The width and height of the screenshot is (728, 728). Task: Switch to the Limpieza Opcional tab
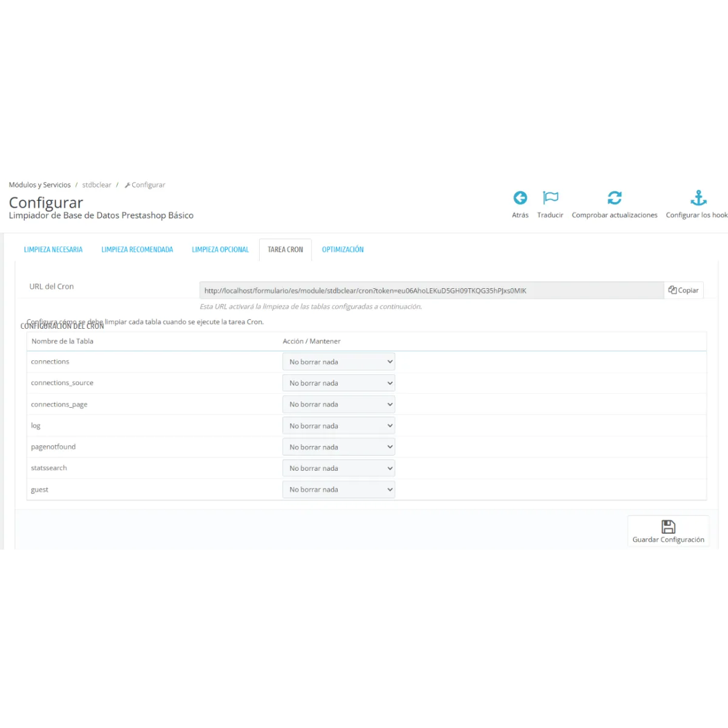click(220, 249)
